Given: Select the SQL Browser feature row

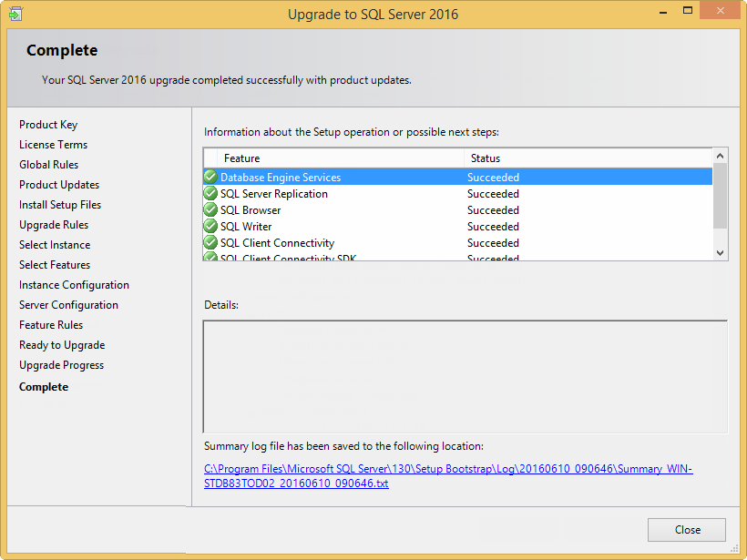Looking at the screenshot, I should [458, 210].
